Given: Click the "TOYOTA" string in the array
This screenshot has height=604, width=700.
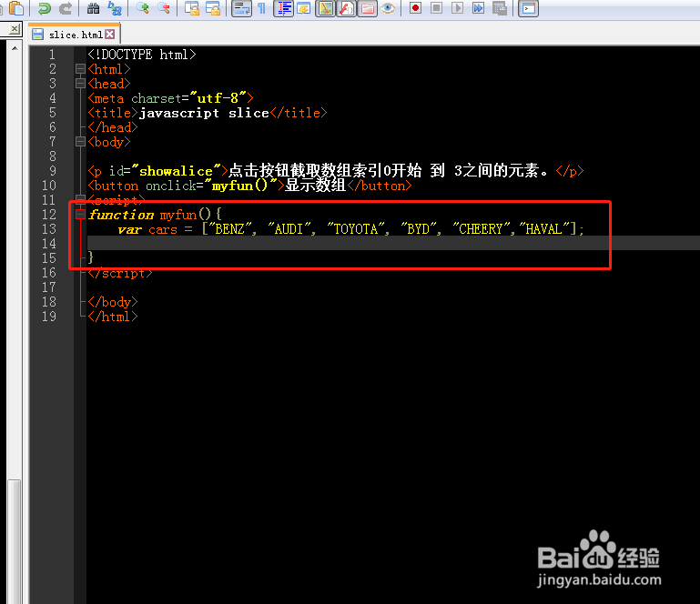Looking at the screenshot, I should coord(356,229).
